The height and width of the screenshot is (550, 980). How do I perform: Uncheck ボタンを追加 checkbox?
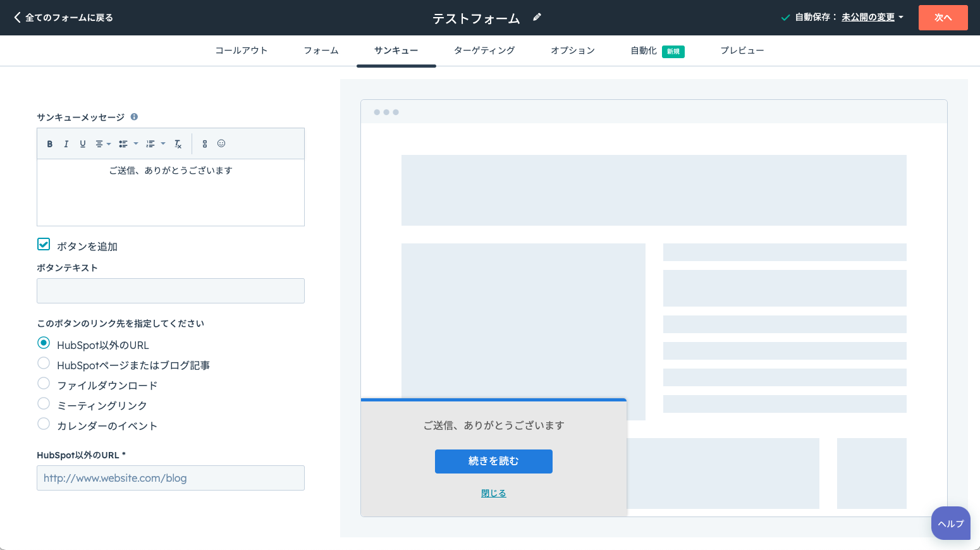[44, 244]
